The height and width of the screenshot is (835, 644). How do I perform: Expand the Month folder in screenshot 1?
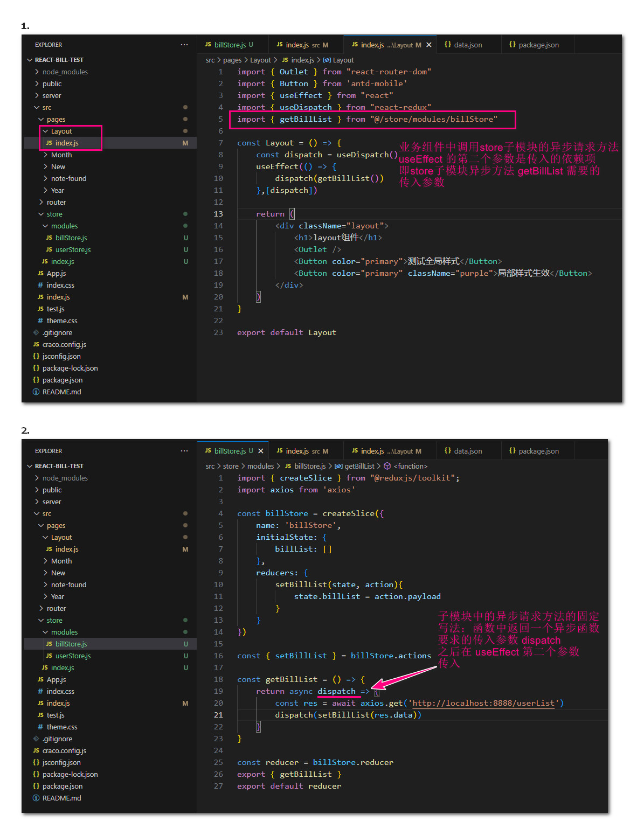45,155
